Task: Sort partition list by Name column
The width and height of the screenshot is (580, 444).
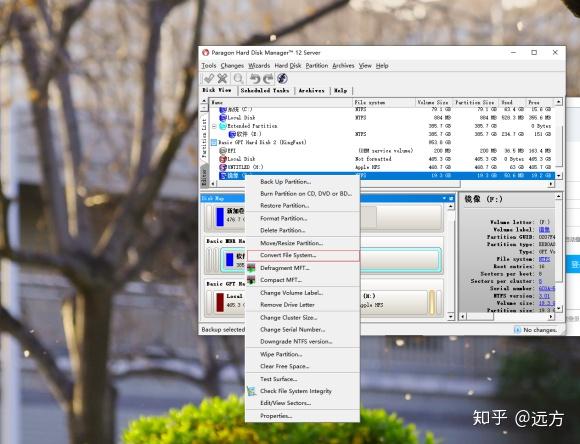Action: (x=281, y=102)
